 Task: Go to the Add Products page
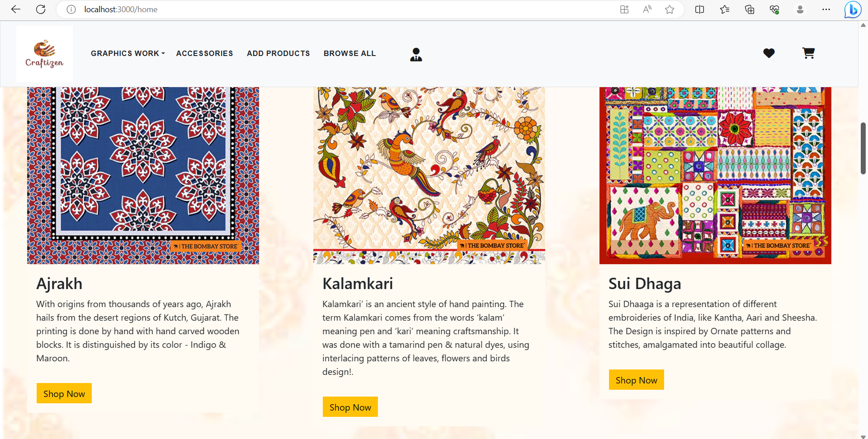[278, 53]
